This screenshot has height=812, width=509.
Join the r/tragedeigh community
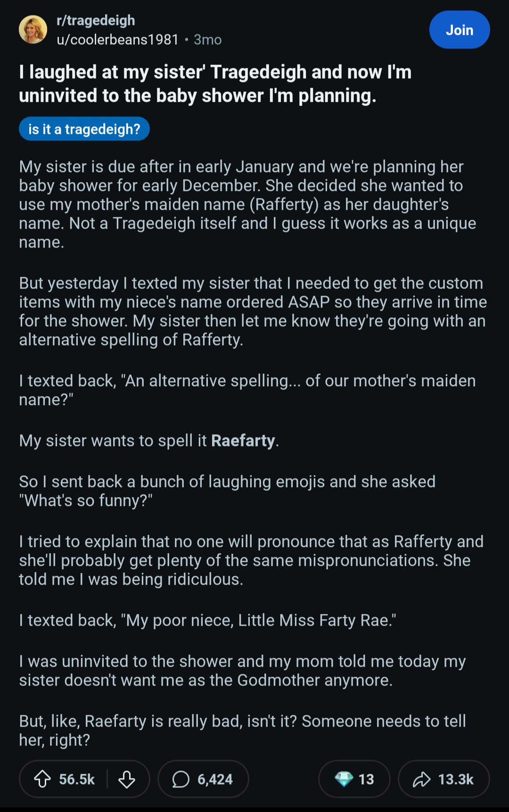pos(460,30)
